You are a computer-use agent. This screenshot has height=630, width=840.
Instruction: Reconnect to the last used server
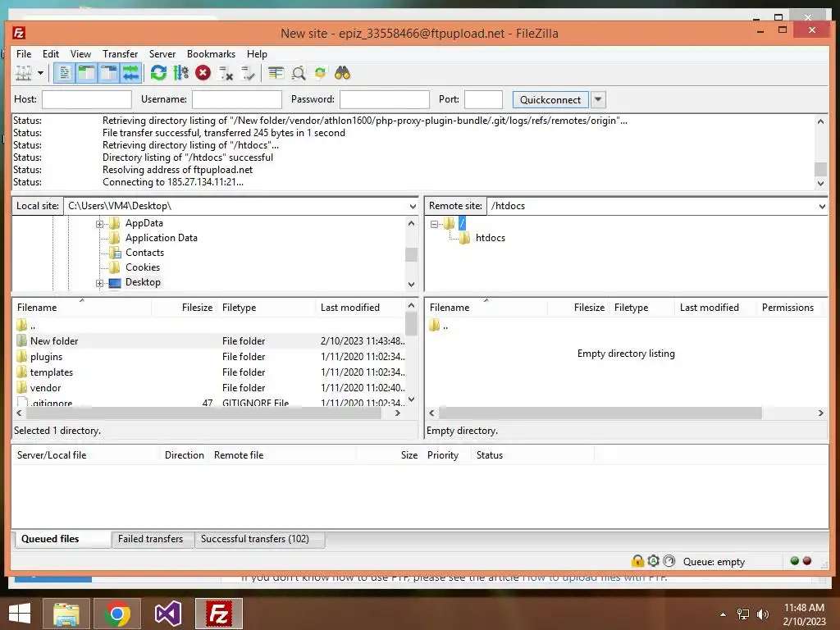tap(248, 73)
